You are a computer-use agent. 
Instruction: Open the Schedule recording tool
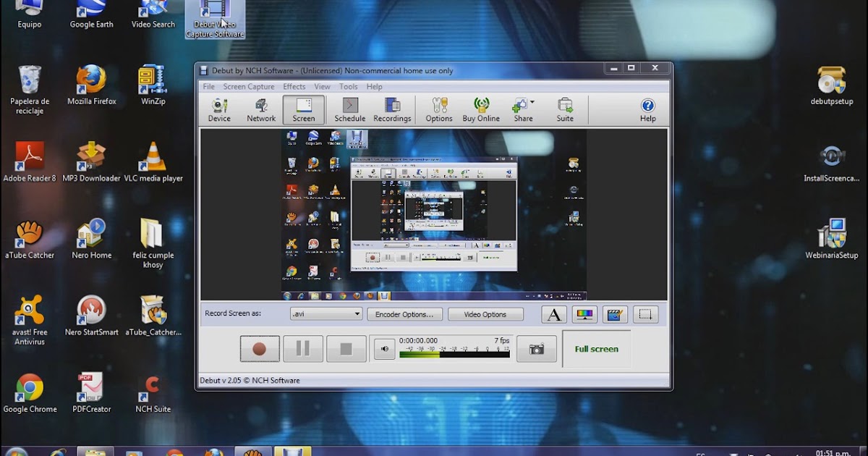[349, 109]
